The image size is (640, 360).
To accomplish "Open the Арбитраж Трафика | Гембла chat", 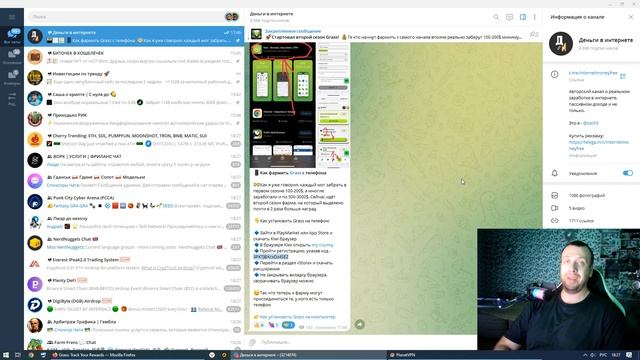I will pos(134,326).
